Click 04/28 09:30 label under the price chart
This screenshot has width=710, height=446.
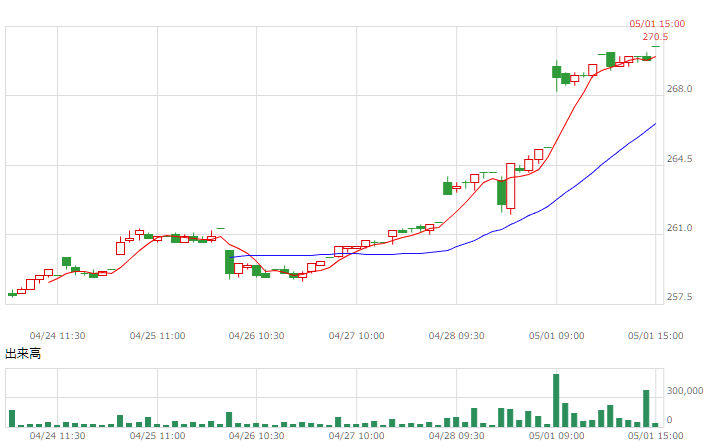(456, 336)
